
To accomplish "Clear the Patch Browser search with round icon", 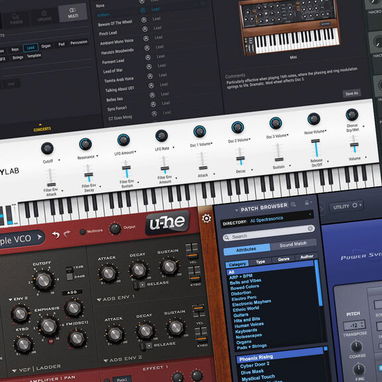I will point(310,228).
